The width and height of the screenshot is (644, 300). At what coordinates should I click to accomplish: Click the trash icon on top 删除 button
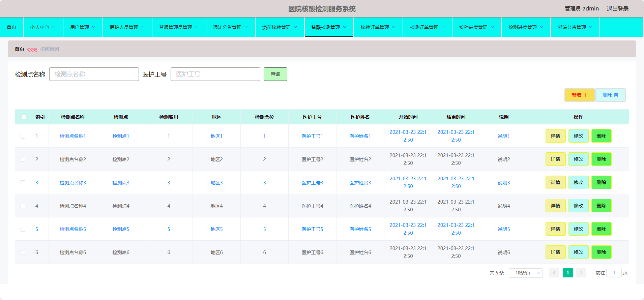(x=616, y=95)
